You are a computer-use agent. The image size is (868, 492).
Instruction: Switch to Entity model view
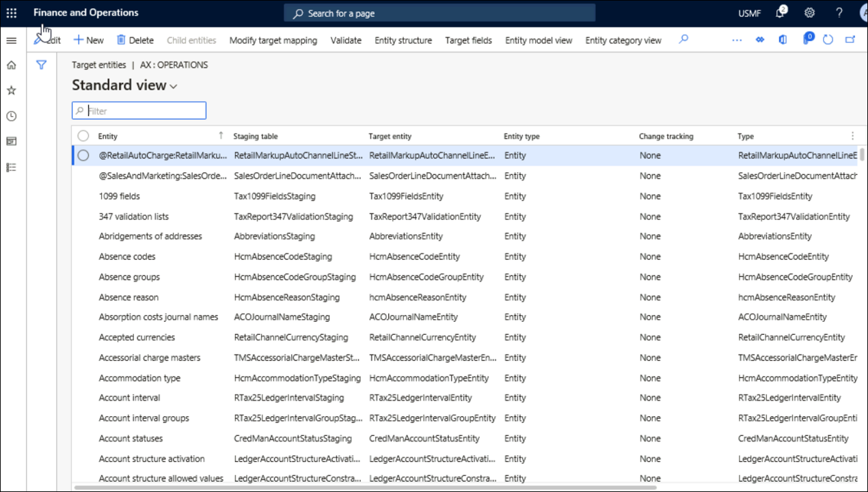[x=539, y=40]
